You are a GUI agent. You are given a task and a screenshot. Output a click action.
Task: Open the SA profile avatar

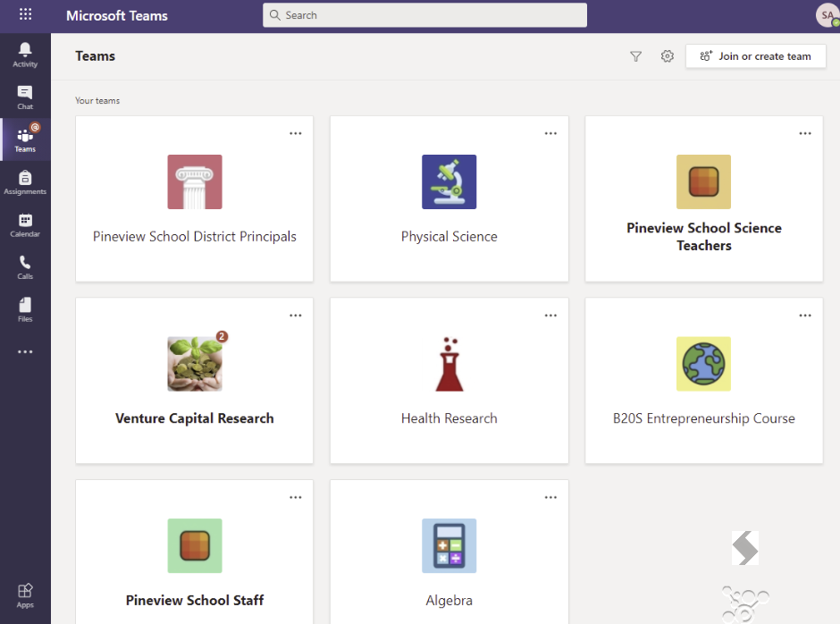click(x=827, y=15)
